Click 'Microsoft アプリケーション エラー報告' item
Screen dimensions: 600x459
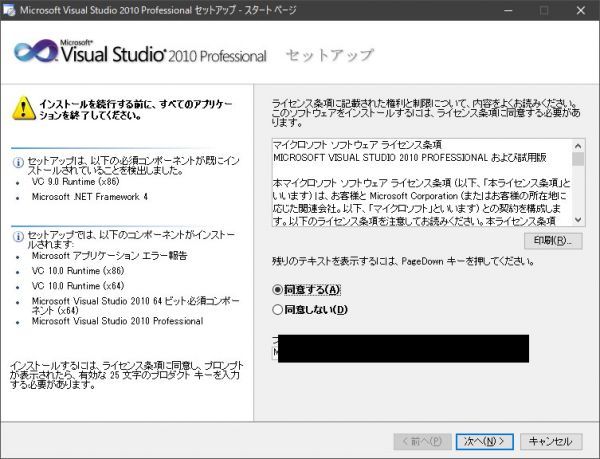(109, 256)
